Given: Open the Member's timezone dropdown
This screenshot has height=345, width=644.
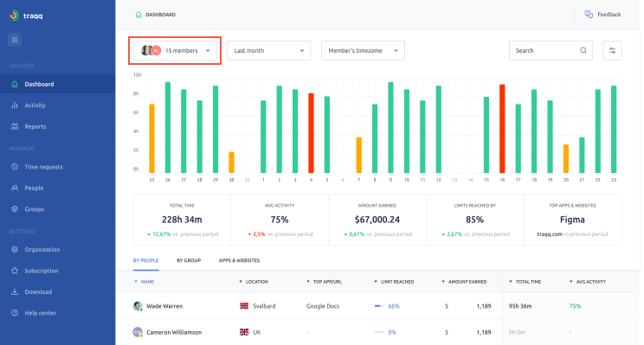Looking at the screenshot, I should [363, 50].
